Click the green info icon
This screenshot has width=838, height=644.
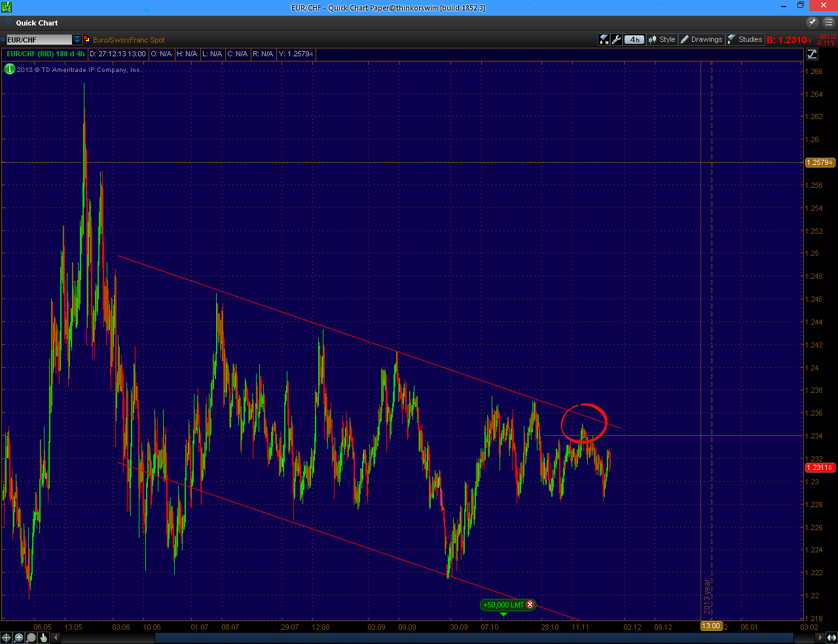pos(9,69)
